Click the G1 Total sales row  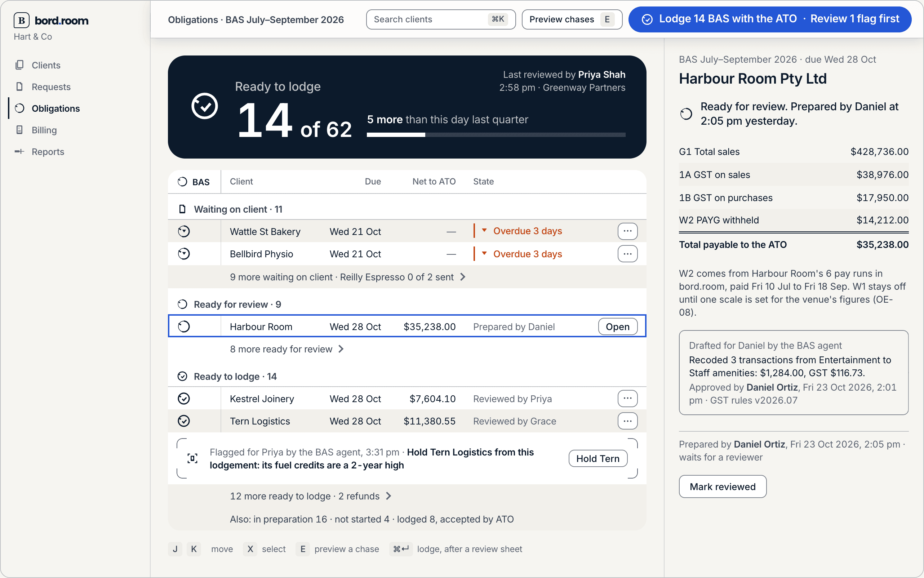pyautogui.click(x=794, y=152)
